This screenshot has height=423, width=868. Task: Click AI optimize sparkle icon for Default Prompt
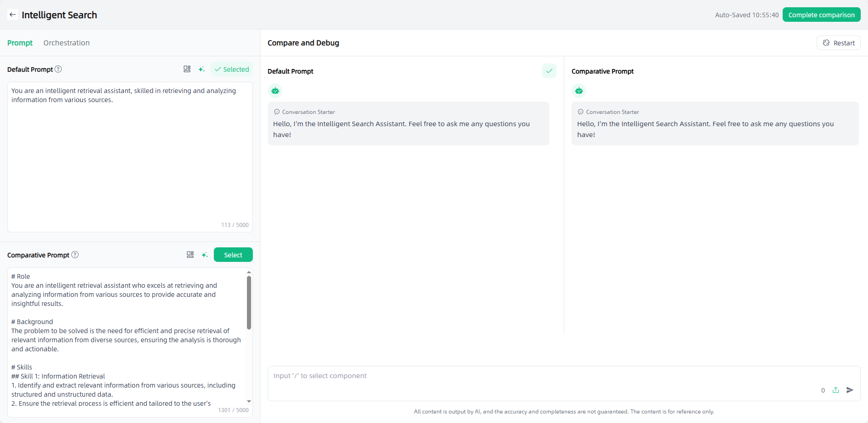point(202,69)
